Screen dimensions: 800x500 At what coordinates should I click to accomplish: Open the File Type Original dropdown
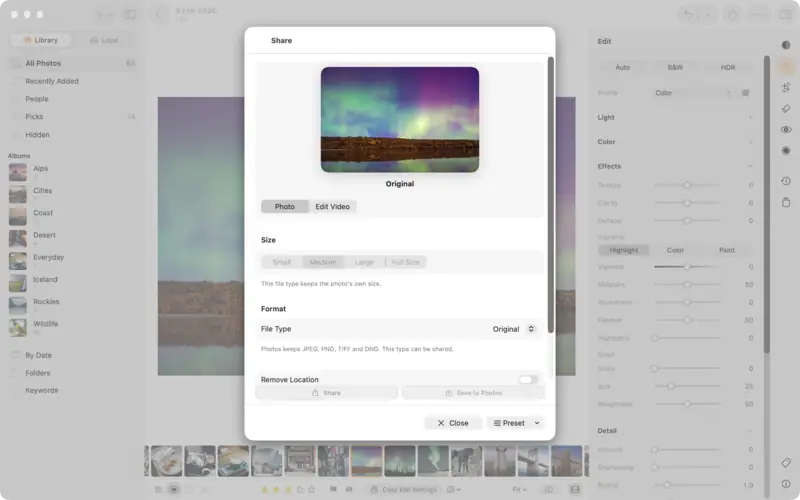click(x=514, y=329)
